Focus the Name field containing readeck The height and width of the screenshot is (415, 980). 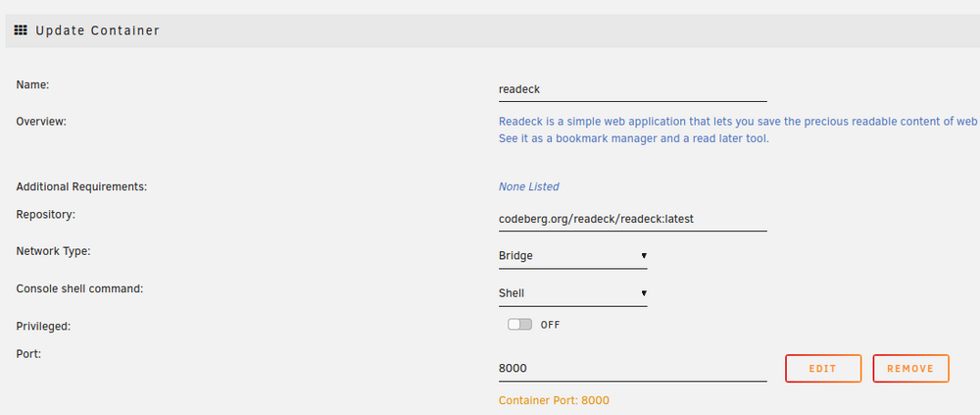point(632,89)
